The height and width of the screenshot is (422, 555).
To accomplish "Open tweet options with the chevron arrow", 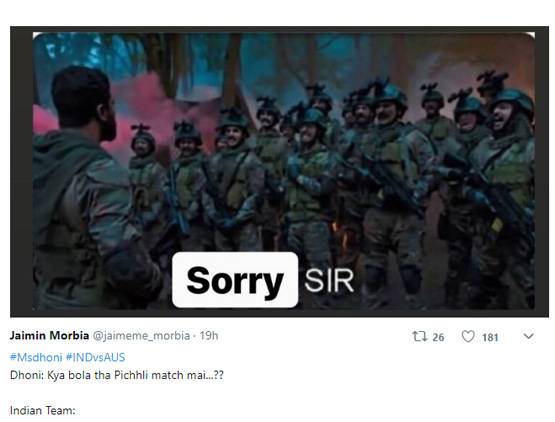I will 528,336.
